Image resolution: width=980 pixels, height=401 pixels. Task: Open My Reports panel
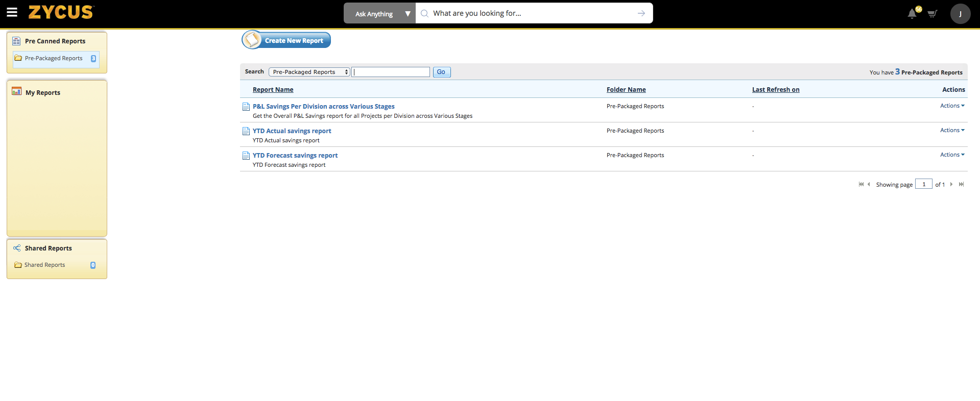tap(43, 92)
